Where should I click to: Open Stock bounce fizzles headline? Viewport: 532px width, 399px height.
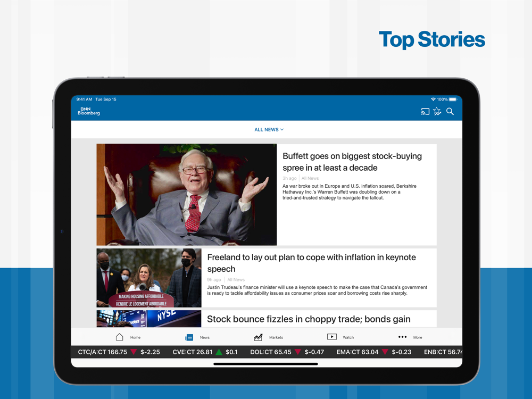click(x=309, y=319)
